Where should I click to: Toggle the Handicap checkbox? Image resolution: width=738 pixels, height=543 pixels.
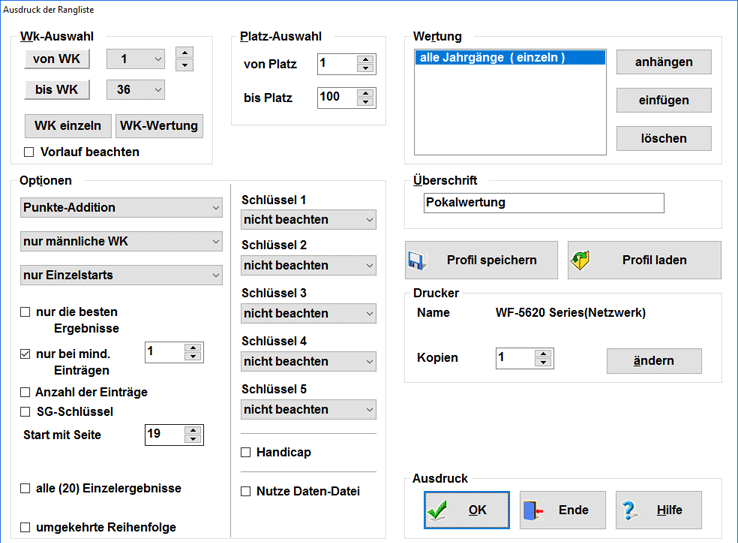(246, 453)
